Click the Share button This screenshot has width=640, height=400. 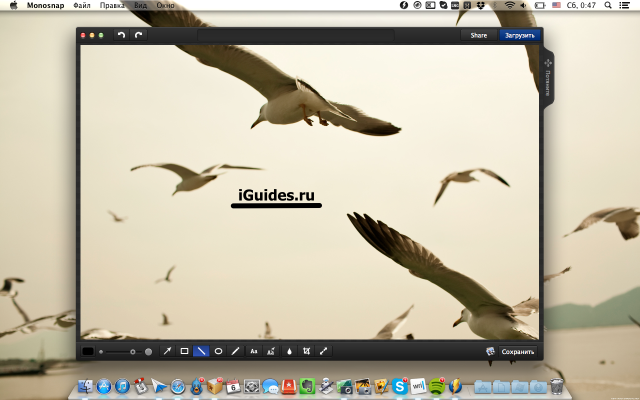(479, 36)
